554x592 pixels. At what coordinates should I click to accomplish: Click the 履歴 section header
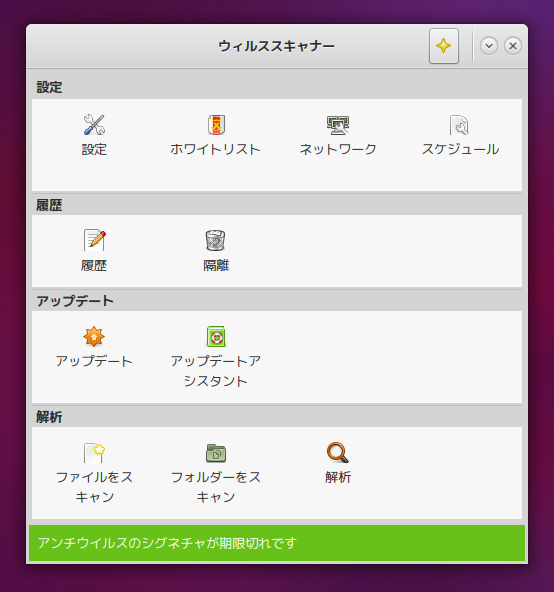(x=49, y=205)
